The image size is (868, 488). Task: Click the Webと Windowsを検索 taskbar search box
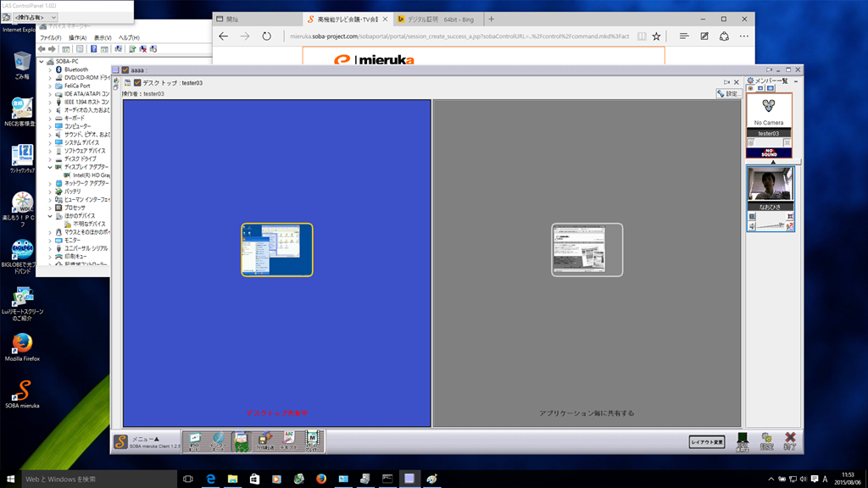[x=99, y=479]
